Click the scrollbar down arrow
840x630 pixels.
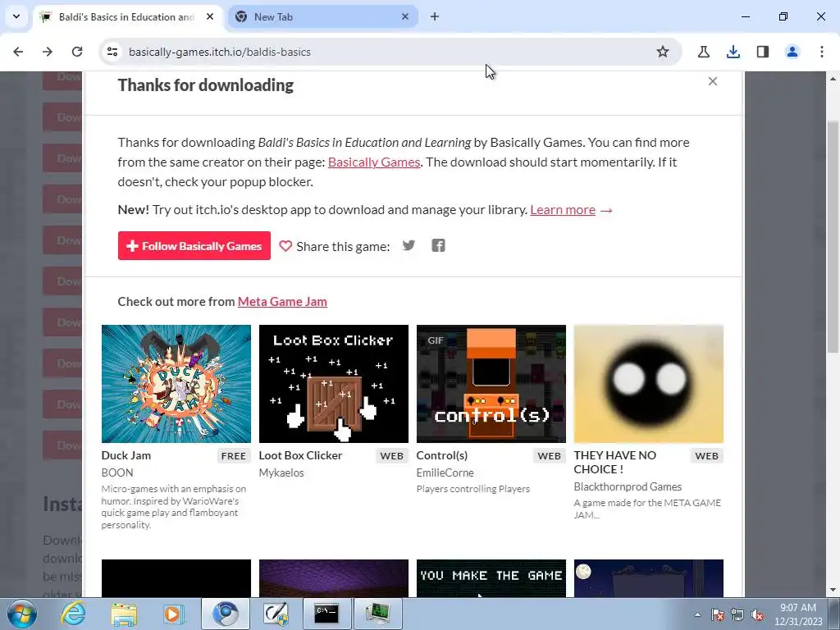click(833, 590)
